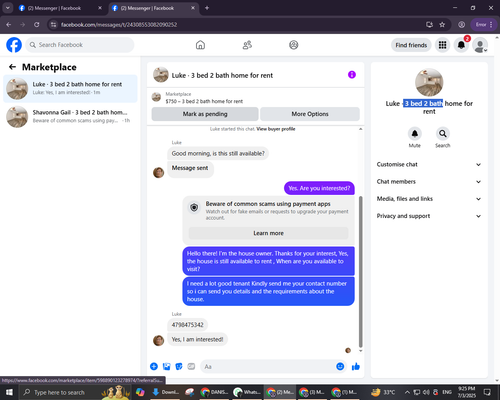Click the 'Good morning, is this still available?' message
The width and height of the screenshot is (500, 400).
218,153
